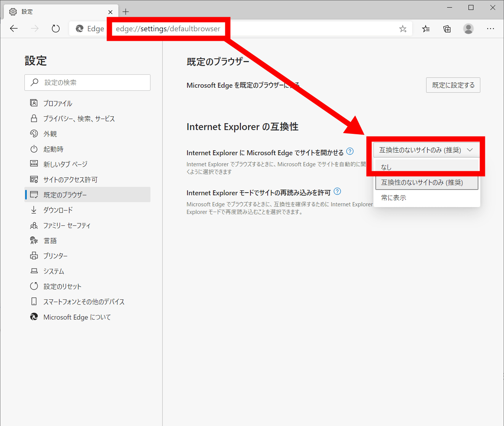Click the profile icon beside プロファイル
The image size is (504, 426).
34,103
